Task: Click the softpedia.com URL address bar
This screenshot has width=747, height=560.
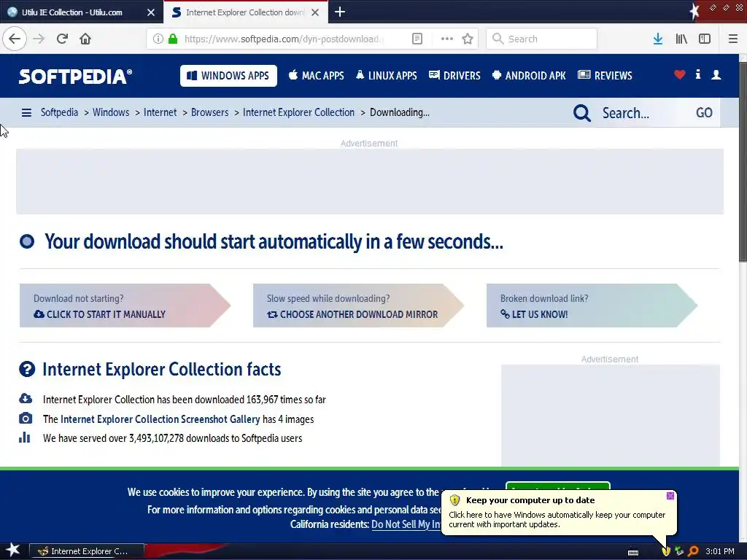Action: (282, 39)
